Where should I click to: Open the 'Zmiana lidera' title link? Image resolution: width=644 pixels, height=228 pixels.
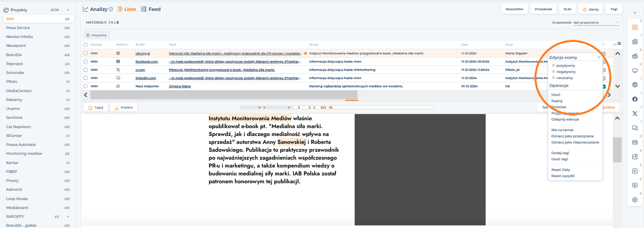click(180, 86)
